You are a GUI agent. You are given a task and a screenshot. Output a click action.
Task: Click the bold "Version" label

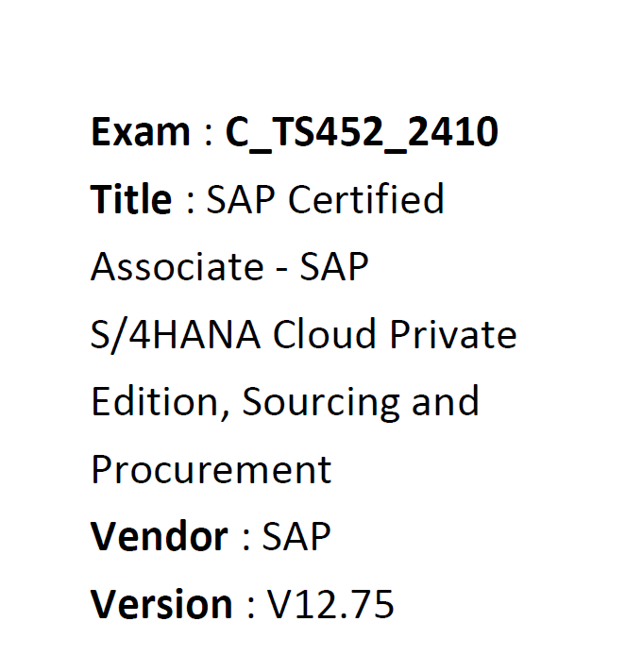coord(161,604)
